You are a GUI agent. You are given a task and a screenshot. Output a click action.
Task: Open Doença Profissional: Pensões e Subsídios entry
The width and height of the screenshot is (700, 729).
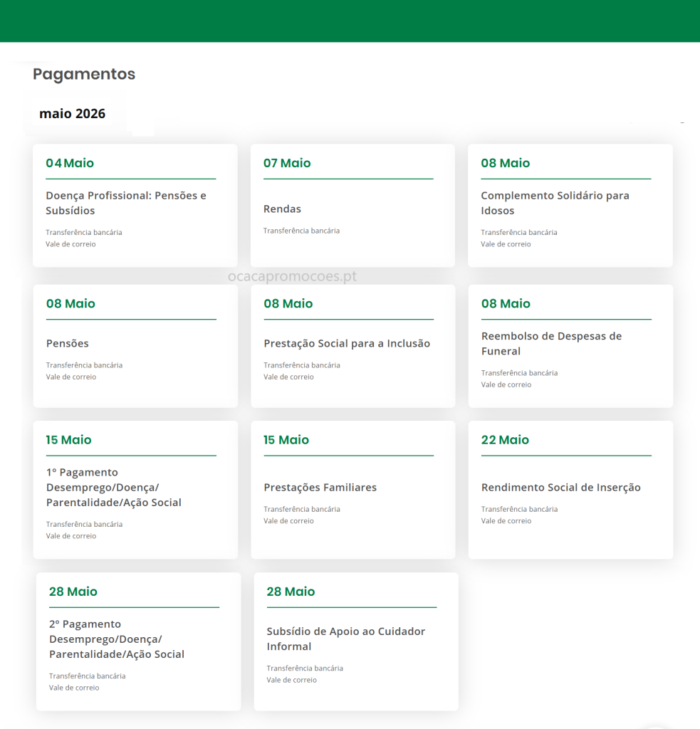coord(126,203)
